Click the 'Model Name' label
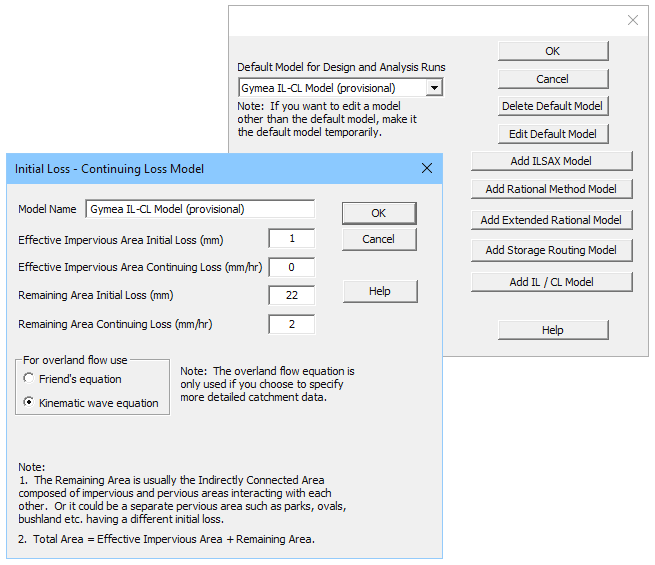The image size is (655, 565). [x=47, y=209]
